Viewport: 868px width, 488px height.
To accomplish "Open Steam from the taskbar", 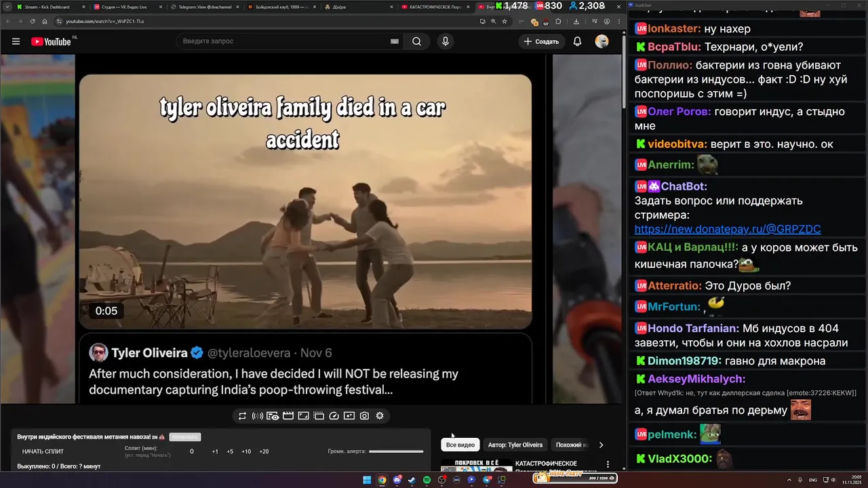I will click(412, 480).
